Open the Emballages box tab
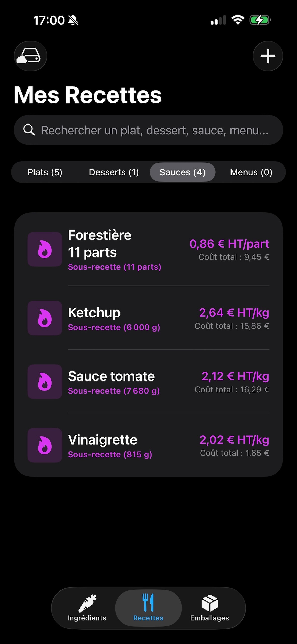Viewport: 297px width, 644px height. [x=210, y=608]
